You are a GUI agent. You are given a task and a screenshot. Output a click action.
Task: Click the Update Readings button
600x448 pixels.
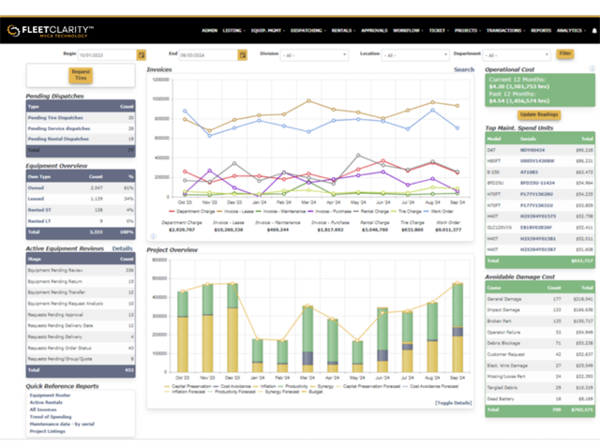coord(539,114)
